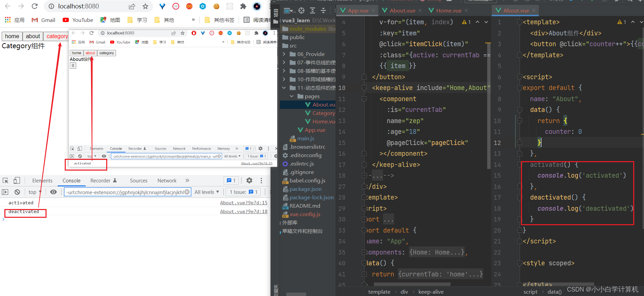Show more DevTools tabs chevron
Screen dimensions: 644x296
point(187,180)
